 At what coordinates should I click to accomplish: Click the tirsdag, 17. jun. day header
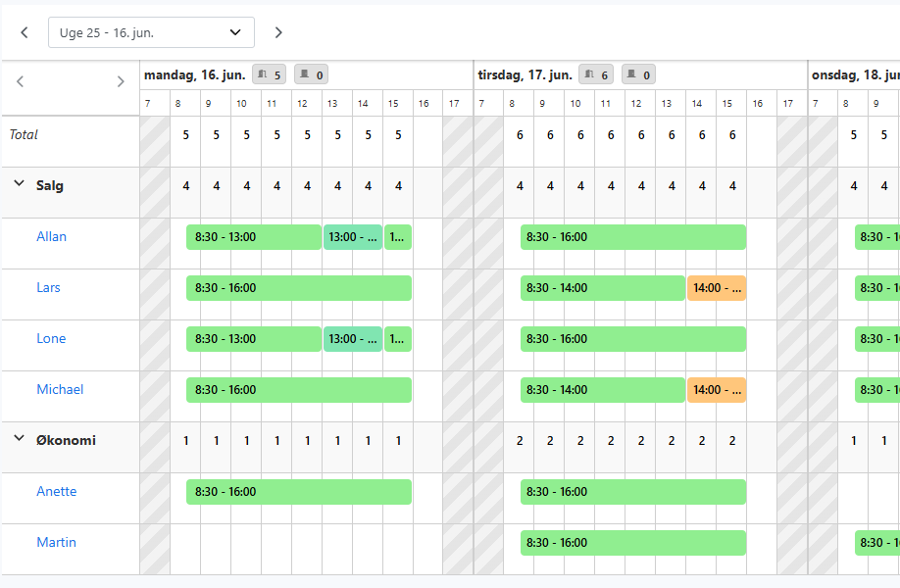coord(525,74)
